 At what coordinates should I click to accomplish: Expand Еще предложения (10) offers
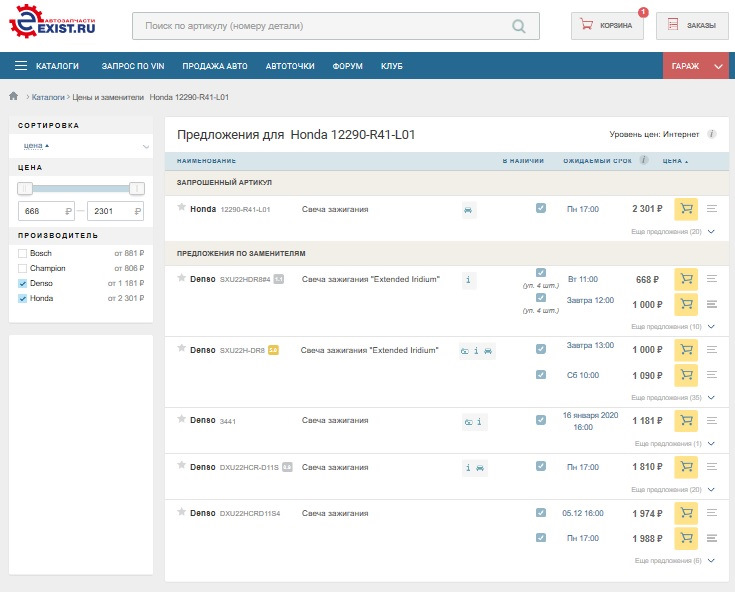click(673, 326)
